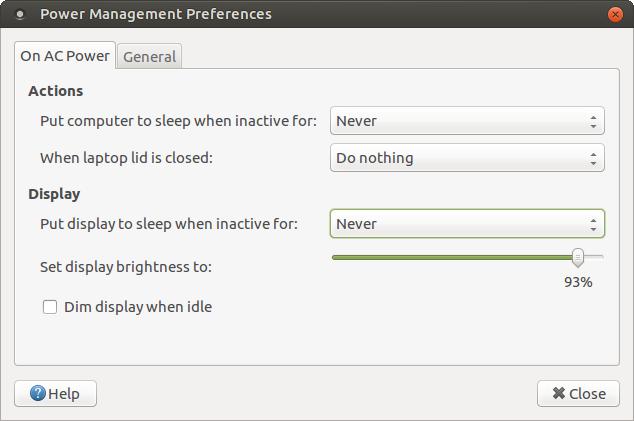Image resolution: width=634 pixels, height=421 pixels.
Task: Select the On AC Power tab
Action: tap(65, 55)
